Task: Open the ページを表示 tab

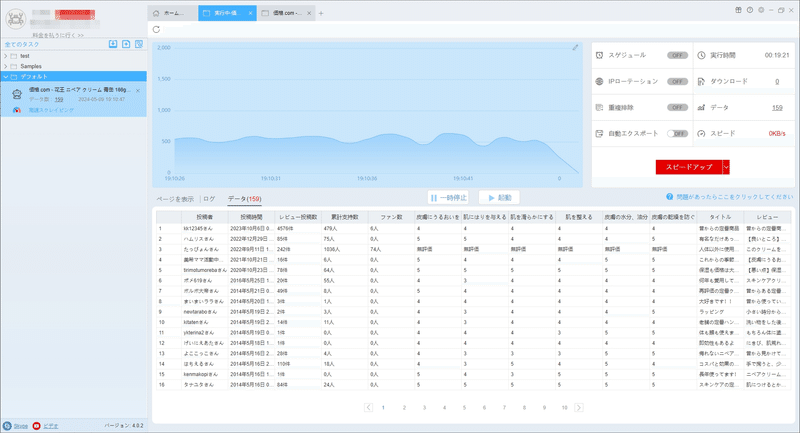Action: pyautogui.click(x=175, y=199)
